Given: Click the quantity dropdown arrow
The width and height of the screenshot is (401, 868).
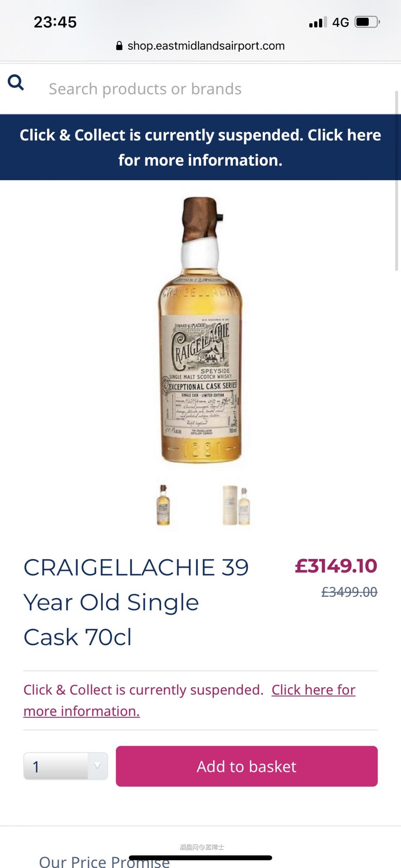Looking at the screenshot, I should (x=98, y=766).
